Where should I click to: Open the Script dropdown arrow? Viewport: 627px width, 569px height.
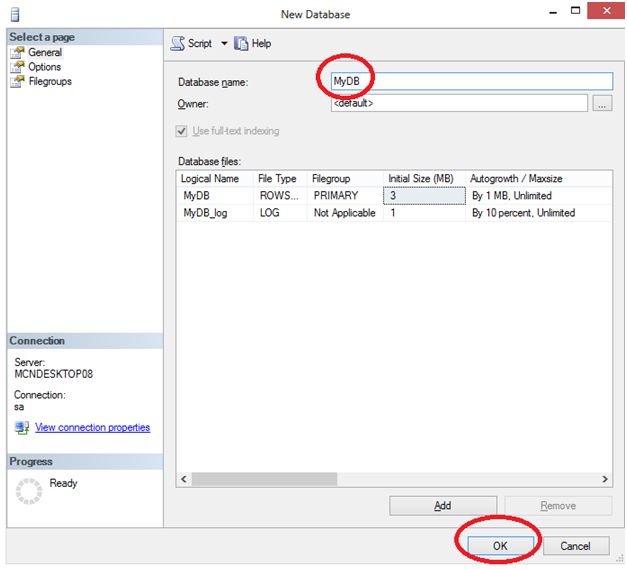click(x=224, y=43)
